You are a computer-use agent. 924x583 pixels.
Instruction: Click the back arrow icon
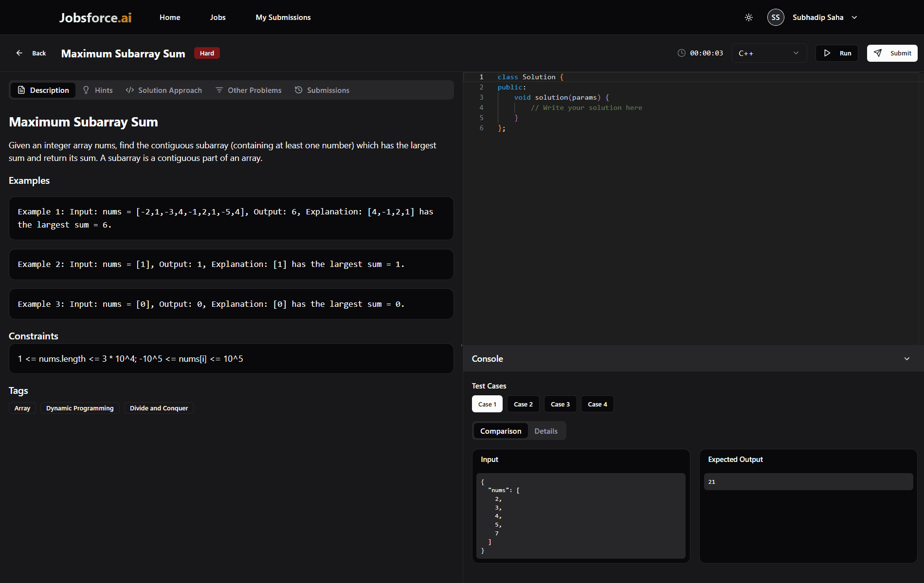(19, 53)
